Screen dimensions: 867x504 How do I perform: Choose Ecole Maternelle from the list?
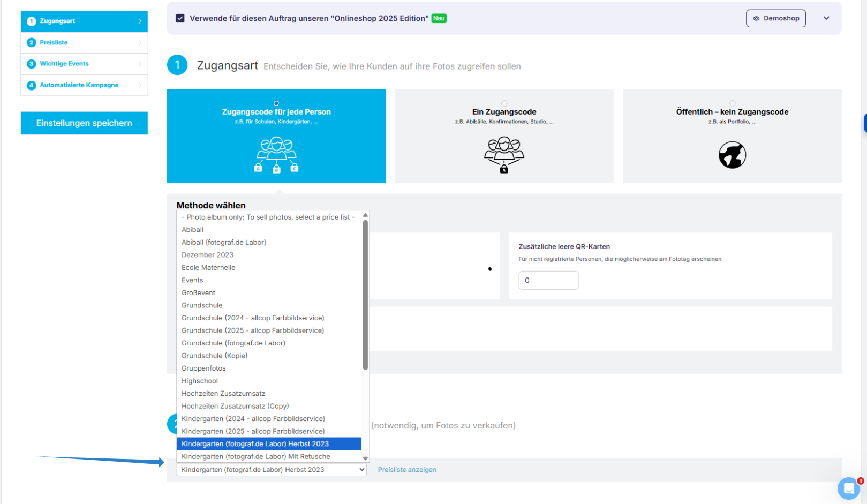pos(269,267)
